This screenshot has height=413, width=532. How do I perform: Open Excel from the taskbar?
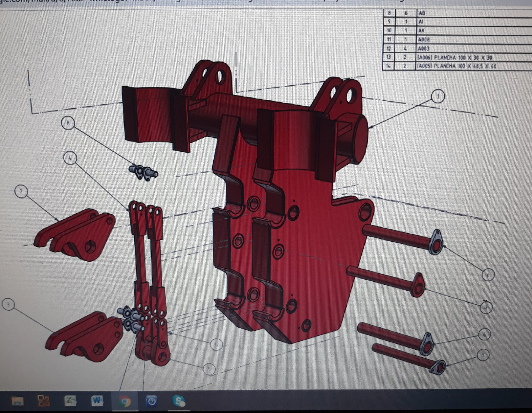coord(70,401)
